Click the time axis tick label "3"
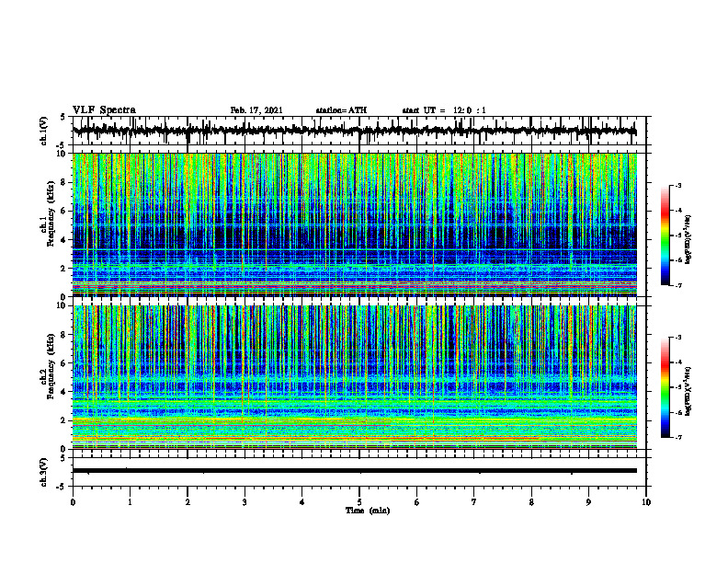The image size is (728, 563). 245,502
